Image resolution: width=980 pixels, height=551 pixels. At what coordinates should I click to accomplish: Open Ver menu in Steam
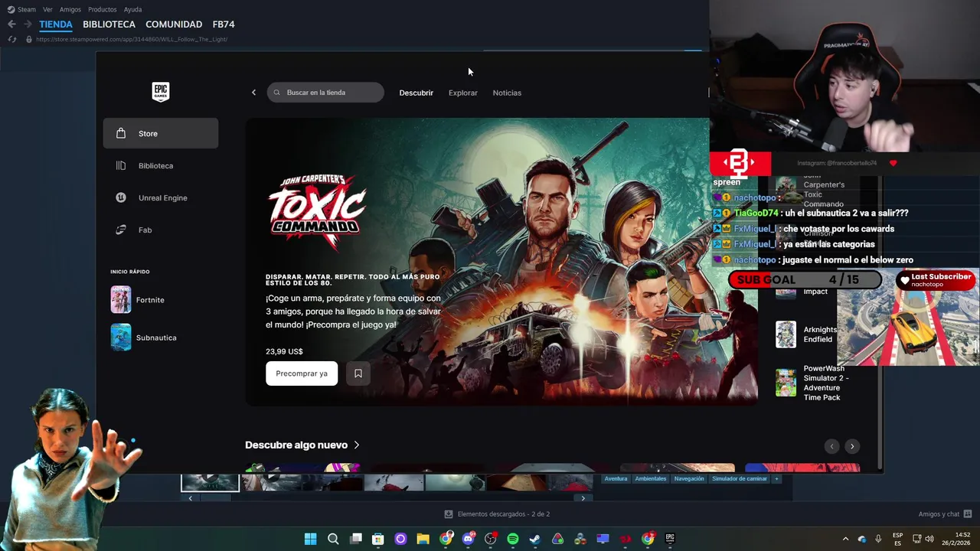pyautogui.click(x=47, y=9)
